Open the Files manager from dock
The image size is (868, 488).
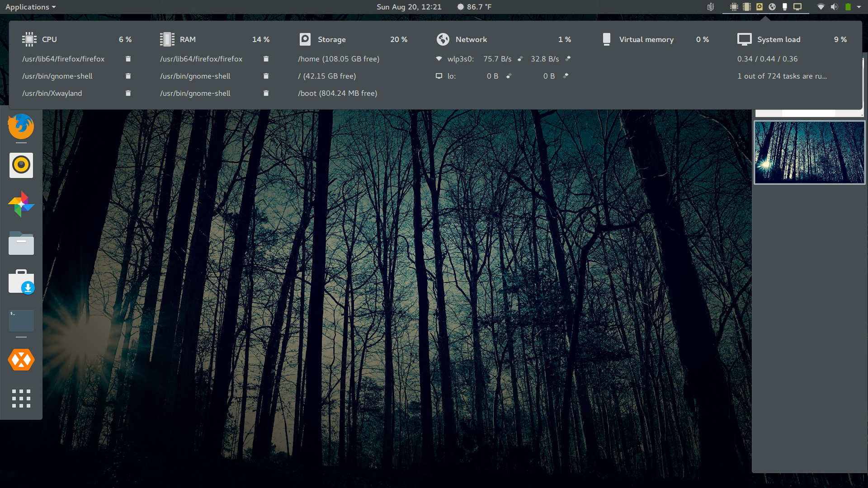click(21, 244)
